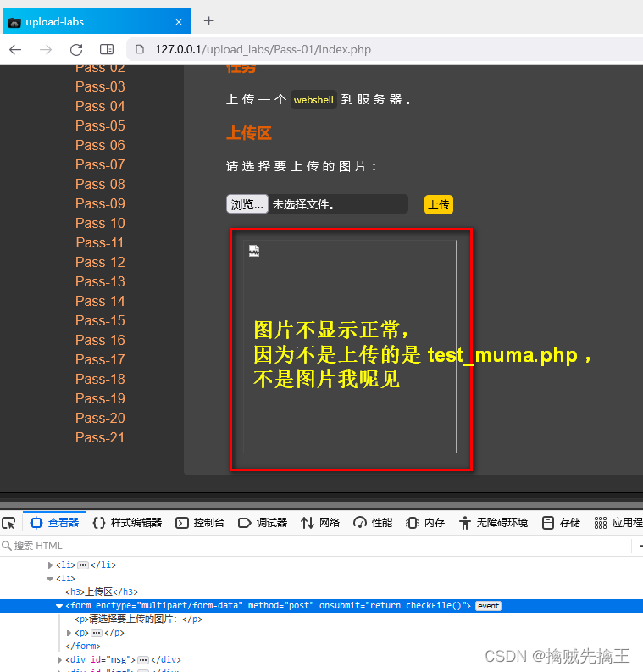Click the event badge on form element
This screenshot has height=672, width=643.
click(x=488, y=606)
